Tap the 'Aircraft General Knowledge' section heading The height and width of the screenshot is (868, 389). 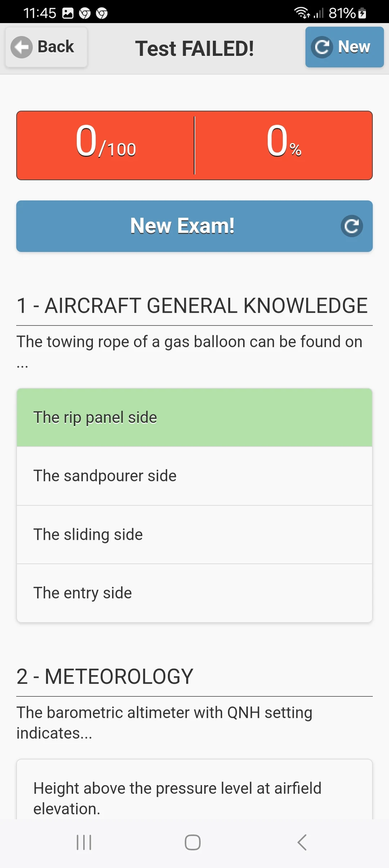[192, 306]
